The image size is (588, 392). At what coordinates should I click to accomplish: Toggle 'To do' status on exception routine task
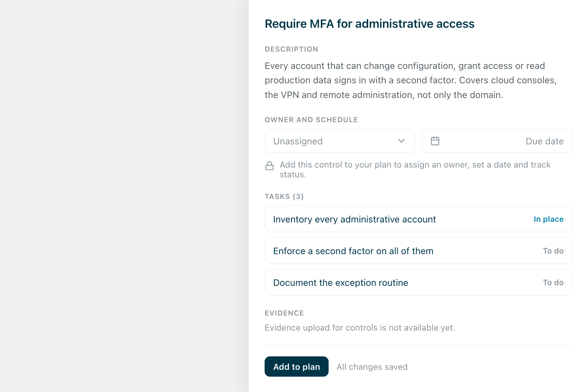(x=553, y=283)
